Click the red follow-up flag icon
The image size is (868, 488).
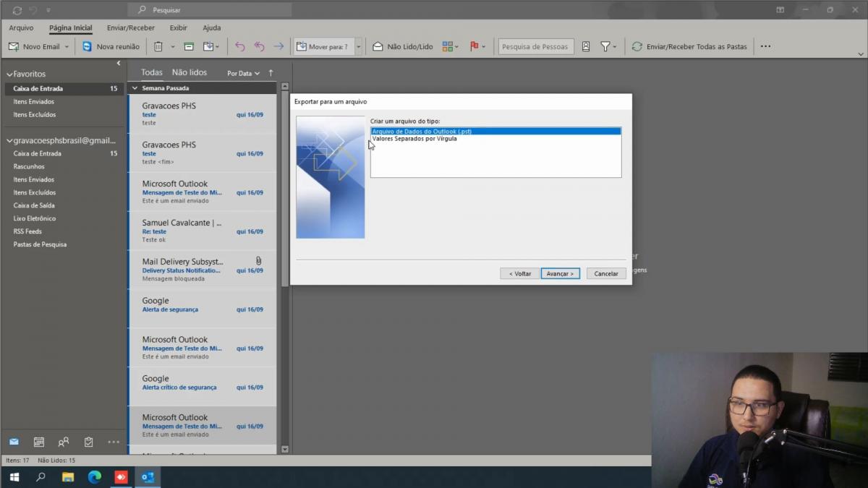(475, 46)
